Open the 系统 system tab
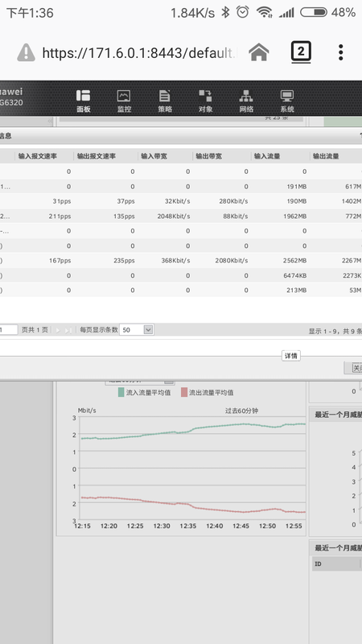Viewport: 362px width, 644px height. pyautogui.click(x=287, y=101)
